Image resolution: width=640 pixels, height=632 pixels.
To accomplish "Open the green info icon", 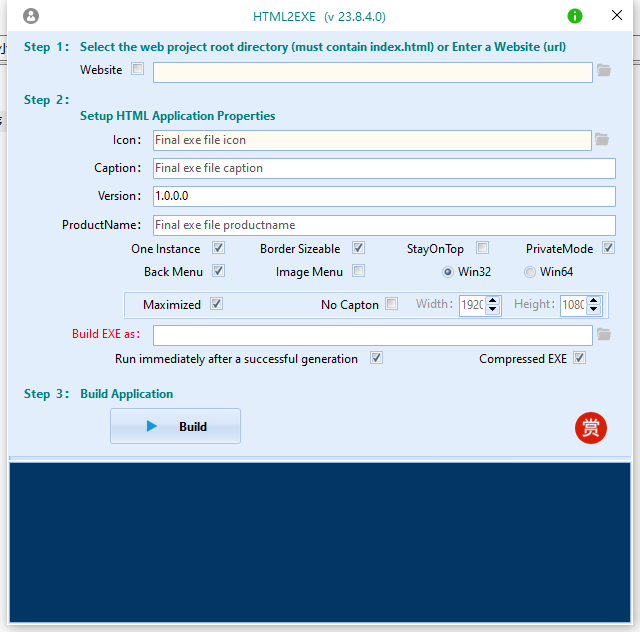I will tap(575, 16).
